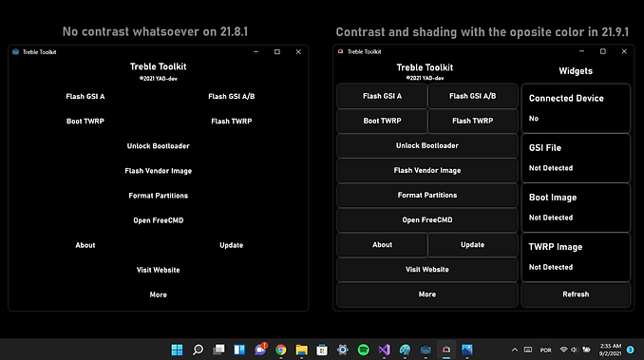644x360 pixels.
Task: Switch to blue Treble Toolkit taskbar icon
Action: click(x=426, y=350)
